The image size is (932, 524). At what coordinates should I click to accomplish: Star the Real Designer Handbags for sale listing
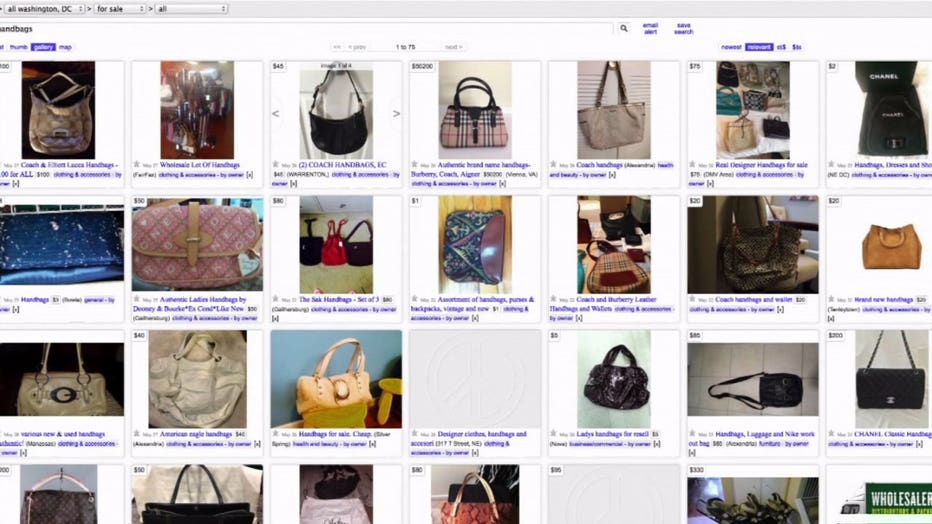pyautogui.click(x=692, y=165)
